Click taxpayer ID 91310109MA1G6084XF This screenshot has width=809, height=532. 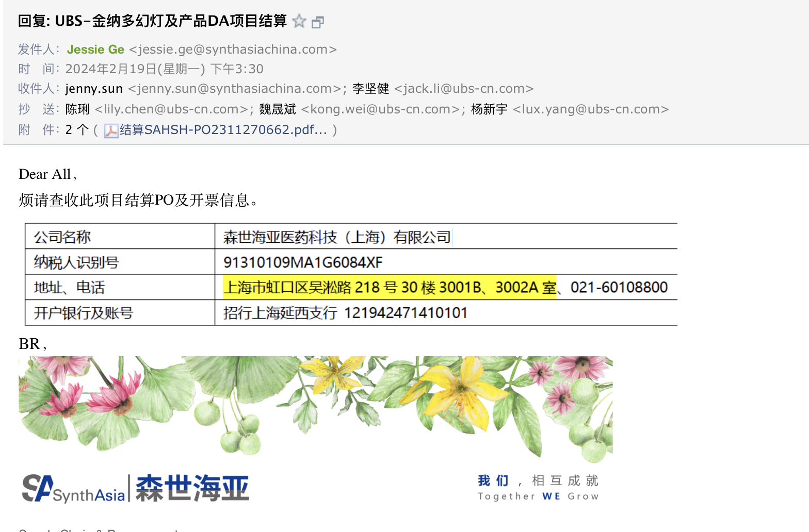pyautogui.click(x=303, y=262)
